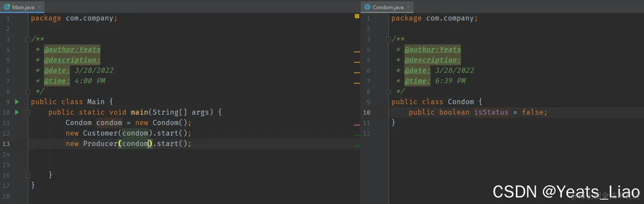Click the time value '6:39 PM' in Condom.java

pyautogui.click(x=450, y=81)
